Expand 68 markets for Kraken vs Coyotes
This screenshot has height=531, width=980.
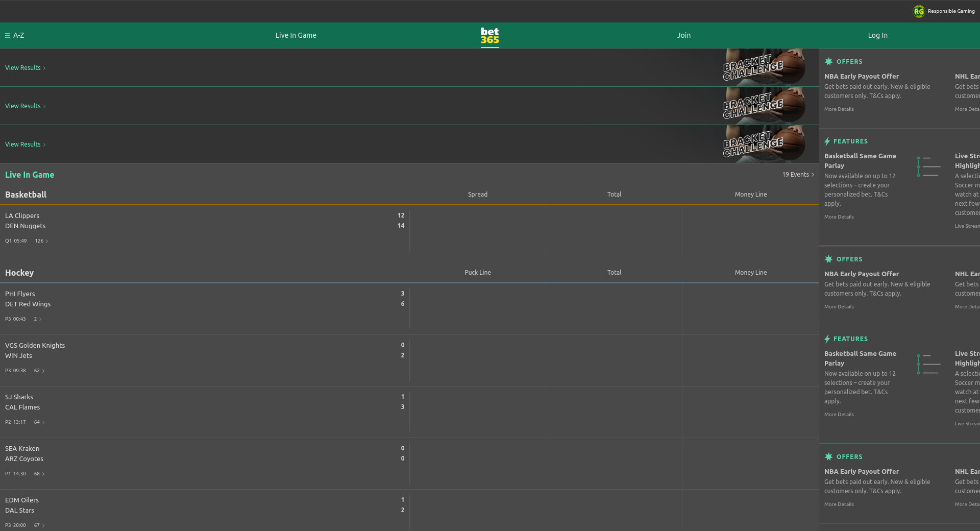(39, 474)
